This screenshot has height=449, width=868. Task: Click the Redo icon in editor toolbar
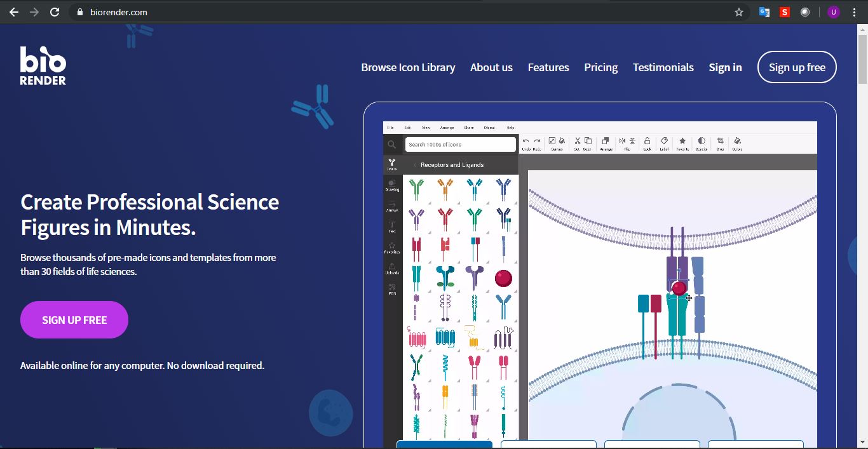pos(537,141)
